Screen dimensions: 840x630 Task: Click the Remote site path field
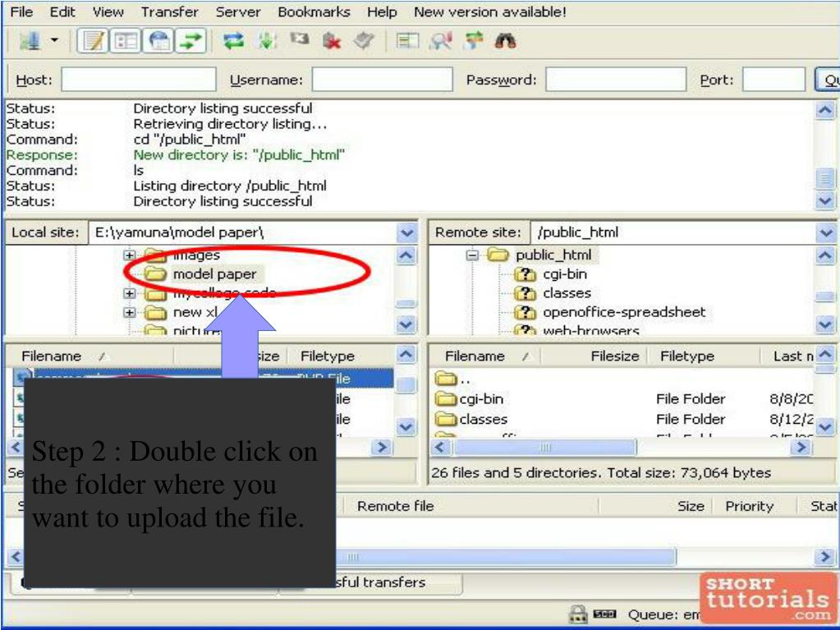(x=674, y=232)
